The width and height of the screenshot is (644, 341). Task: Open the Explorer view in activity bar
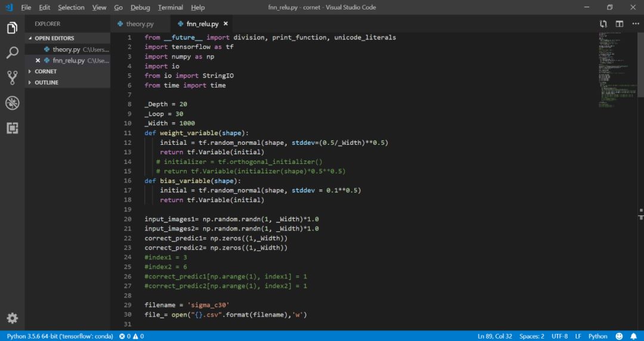click(x=13, y=28)
